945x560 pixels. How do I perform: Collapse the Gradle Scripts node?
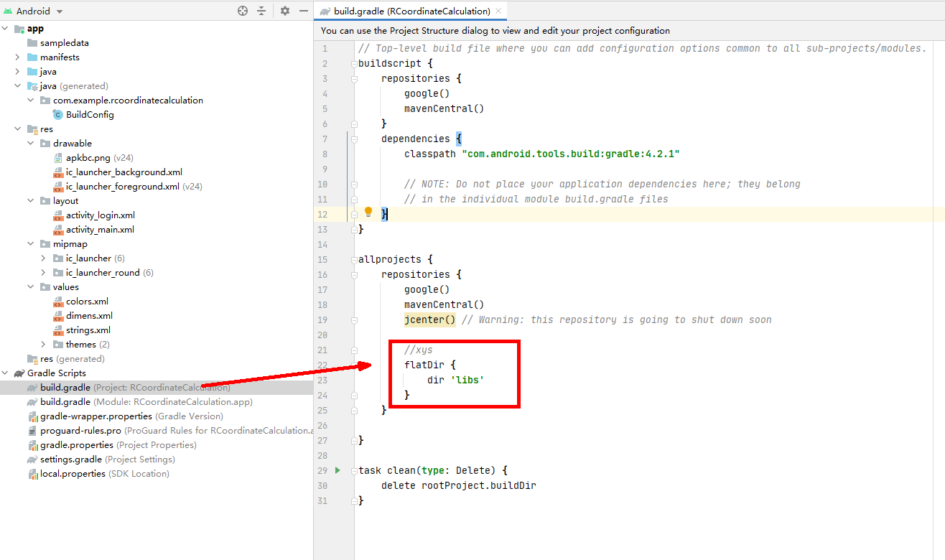click(x=5, y=373)
